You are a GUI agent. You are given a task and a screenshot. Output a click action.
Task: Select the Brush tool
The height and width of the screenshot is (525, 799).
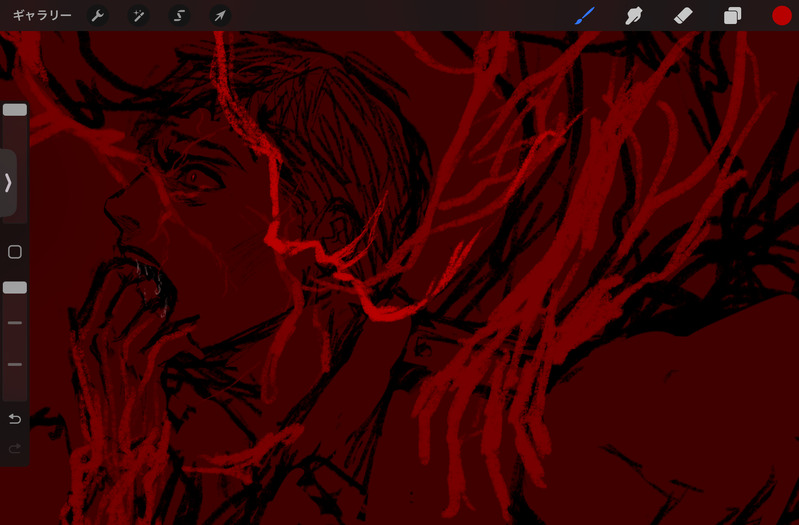click(584, 16)
